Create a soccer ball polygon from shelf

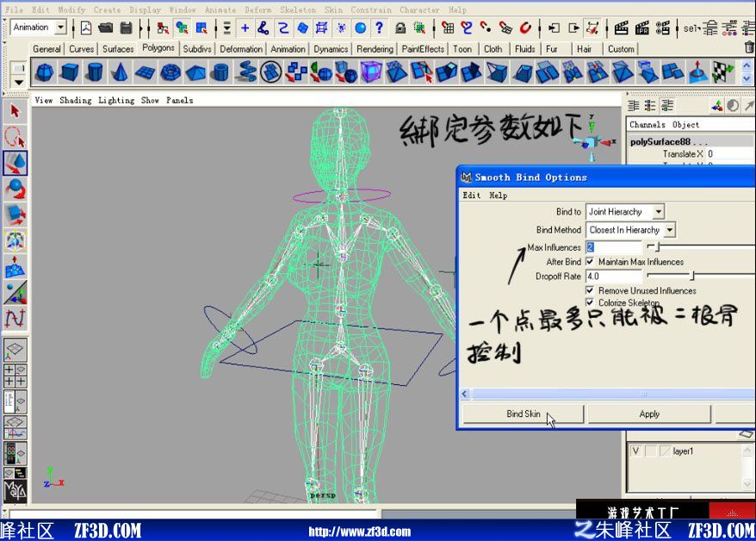(271, 72)
